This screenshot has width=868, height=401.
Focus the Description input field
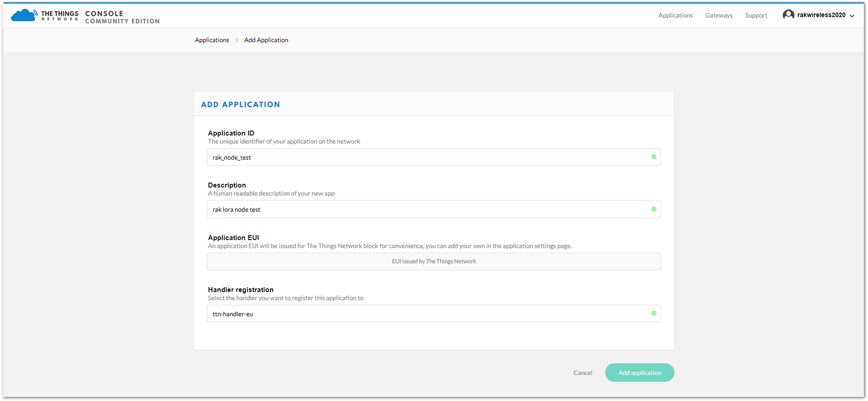click(x=434, y=209)
